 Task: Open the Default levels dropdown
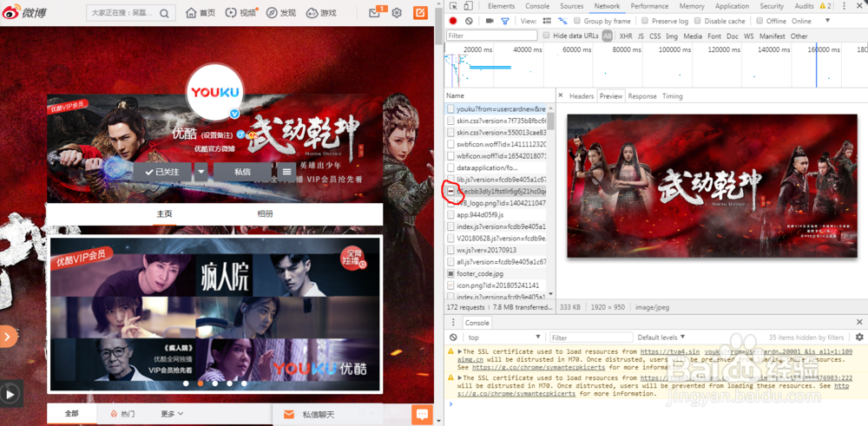[x=661, y=337]
